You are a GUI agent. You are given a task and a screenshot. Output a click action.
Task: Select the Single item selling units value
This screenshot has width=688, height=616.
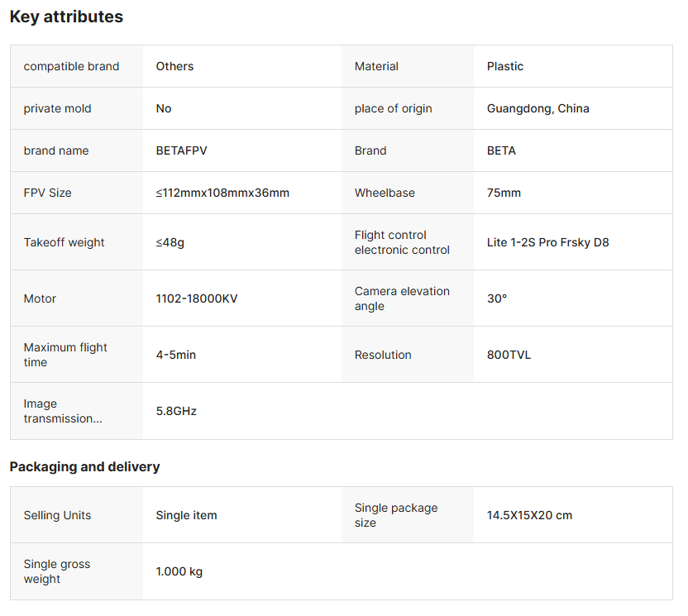186,515
